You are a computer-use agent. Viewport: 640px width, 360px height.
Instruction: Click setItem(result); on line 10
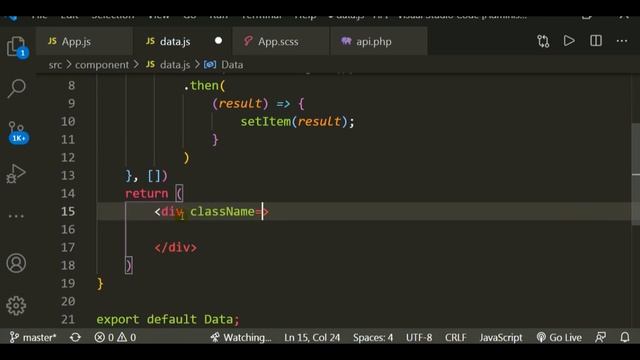click(x=298, y=122)
